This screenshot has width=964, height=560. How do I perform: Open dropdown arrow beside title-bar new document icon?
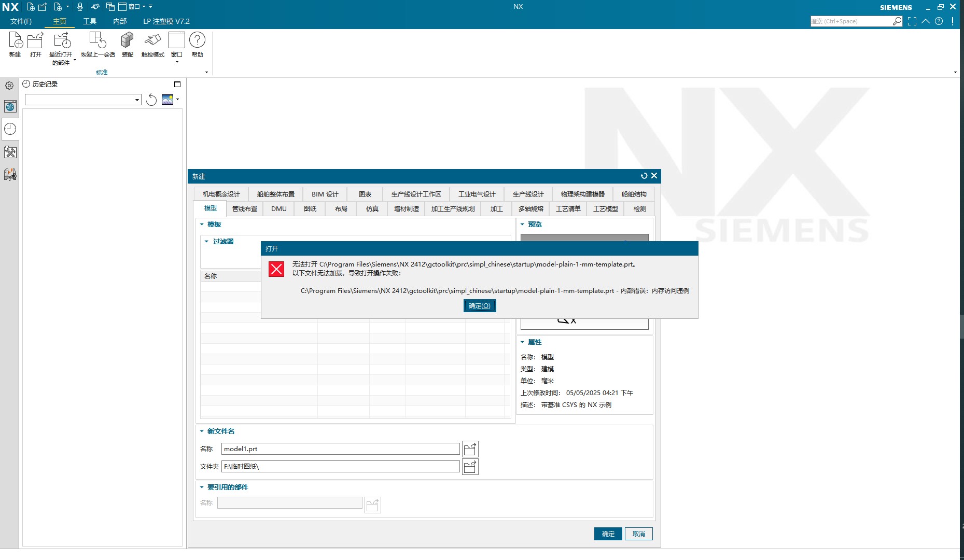click(67, 7)
